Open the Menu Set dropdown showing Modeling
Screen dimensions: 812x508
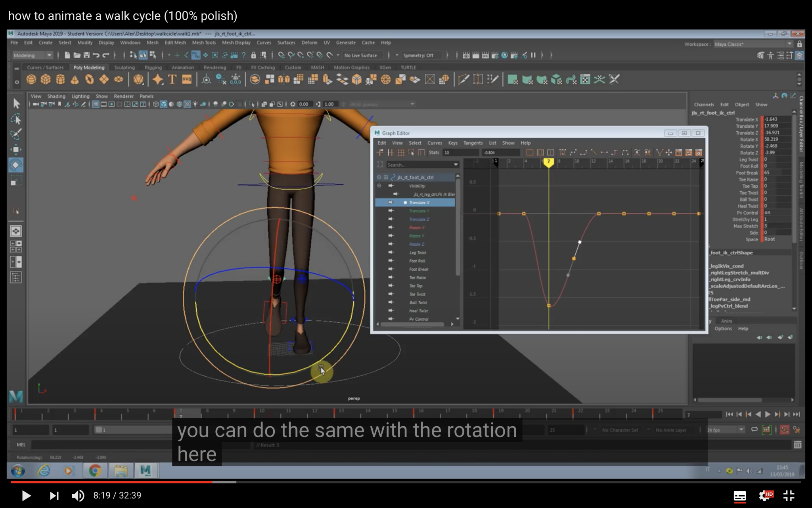[x=32, y=55]
